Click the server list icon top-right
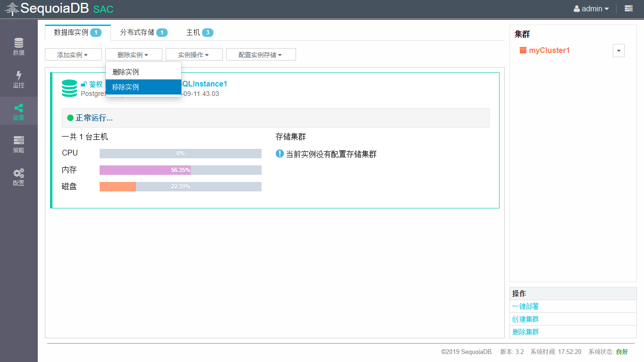This screenshot has width=644, height=362. click(x=628, y=9)
